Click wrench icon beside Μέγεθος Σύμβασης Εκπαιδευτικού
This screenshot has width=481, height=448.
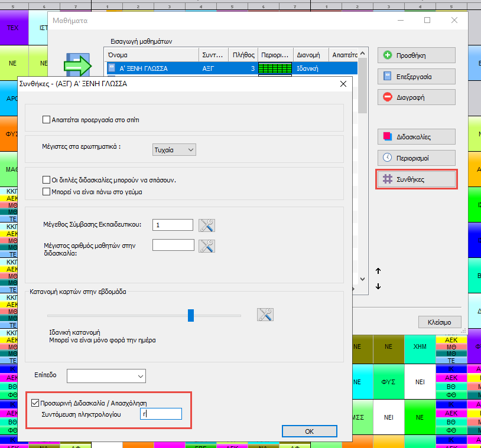point(207,225)
